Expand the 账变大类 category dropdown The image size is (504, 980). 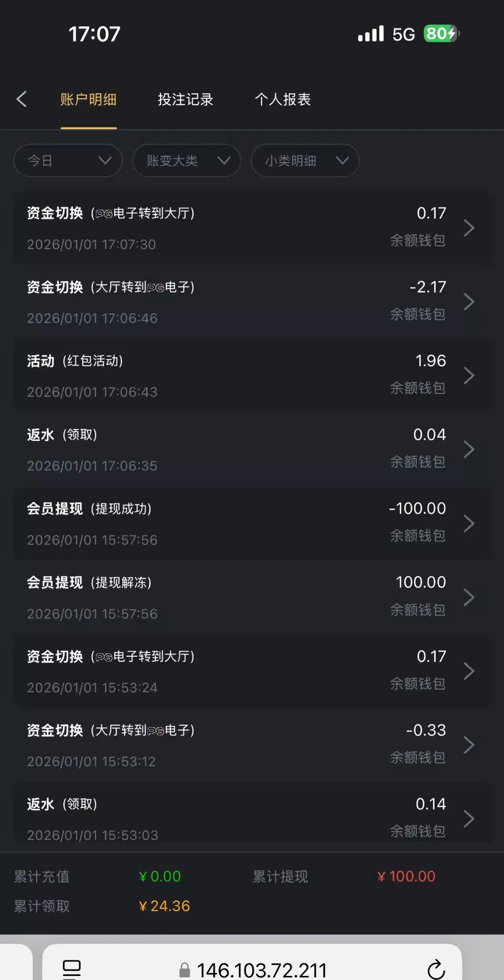[x=187, y=161]
